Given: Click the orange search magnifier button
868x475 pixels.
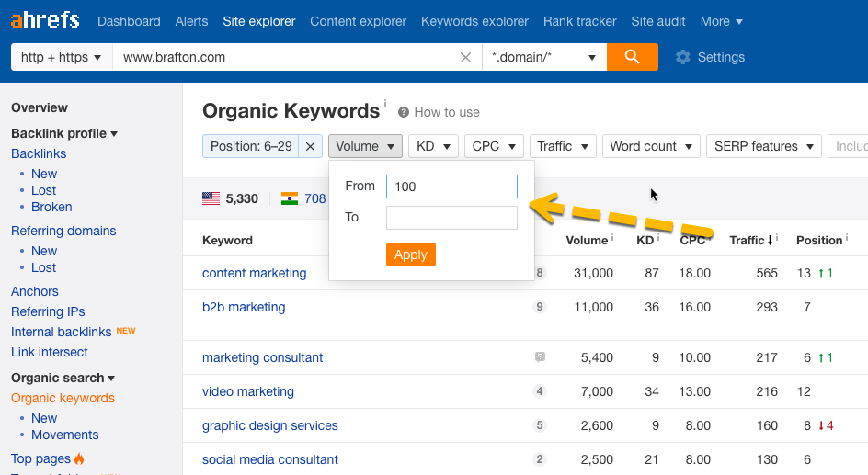Looking at the screenshot, I should coord(632,57).
